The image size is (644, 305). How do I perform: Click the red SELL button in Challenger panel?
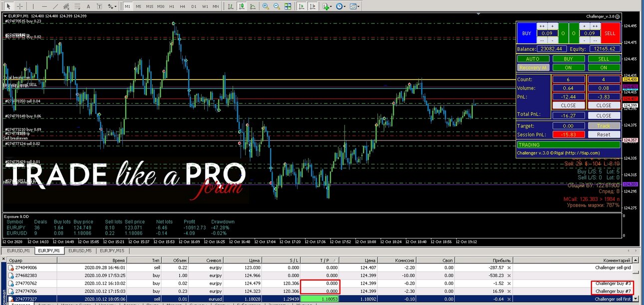coord(610,33)
